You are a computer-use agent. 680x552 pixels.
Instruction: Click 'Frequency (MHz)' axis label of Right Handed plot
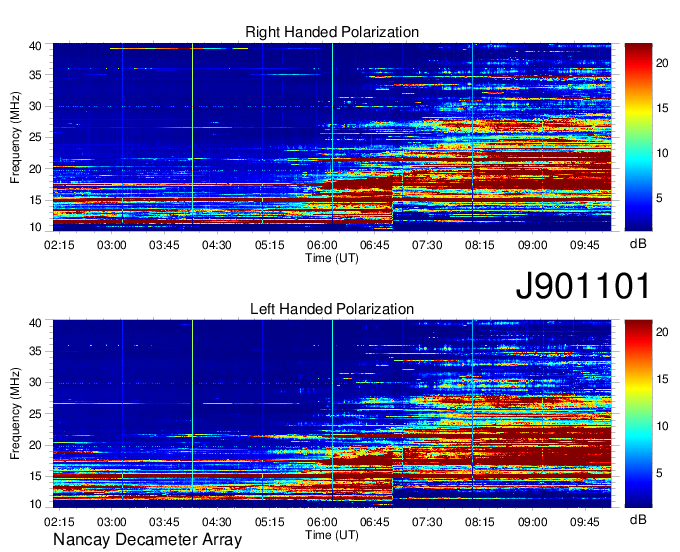tap(15, 137)
